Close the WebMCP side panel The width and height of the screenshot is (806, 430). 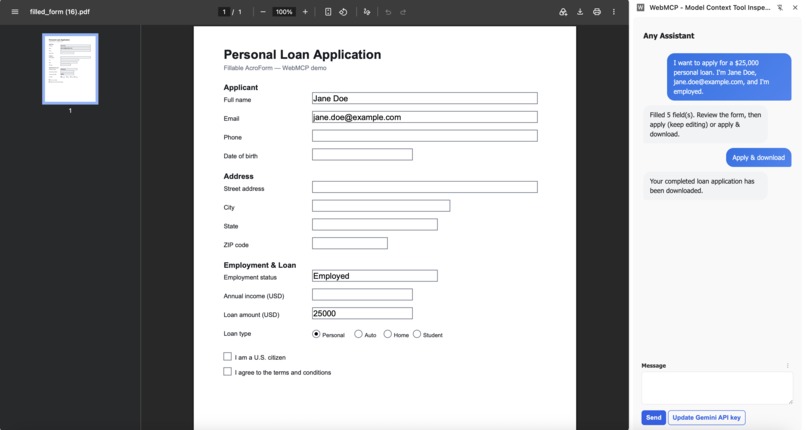795,7
